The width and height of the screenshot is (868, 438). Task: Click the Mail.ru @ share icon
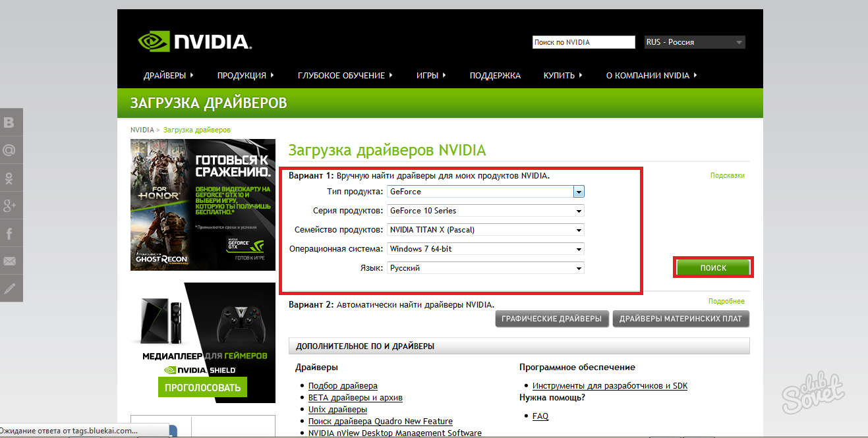pos(10,150)
